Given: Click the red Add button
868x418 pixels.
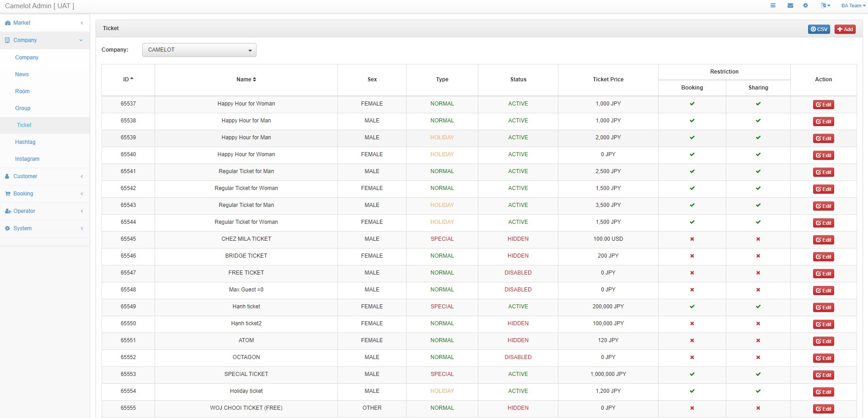Looking at the screenshot, I should (845, 29).
